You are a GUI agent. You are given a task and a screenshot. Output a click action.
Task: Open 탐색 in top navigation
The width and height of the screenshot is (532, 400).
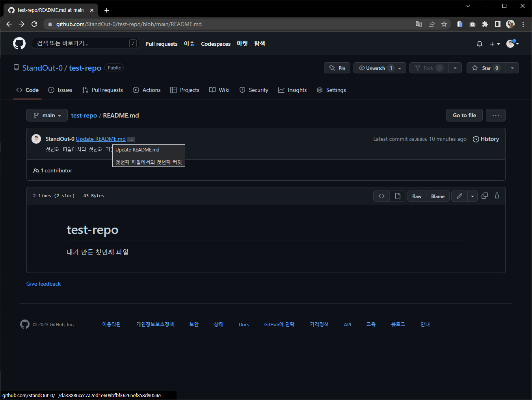coord(260,44)
